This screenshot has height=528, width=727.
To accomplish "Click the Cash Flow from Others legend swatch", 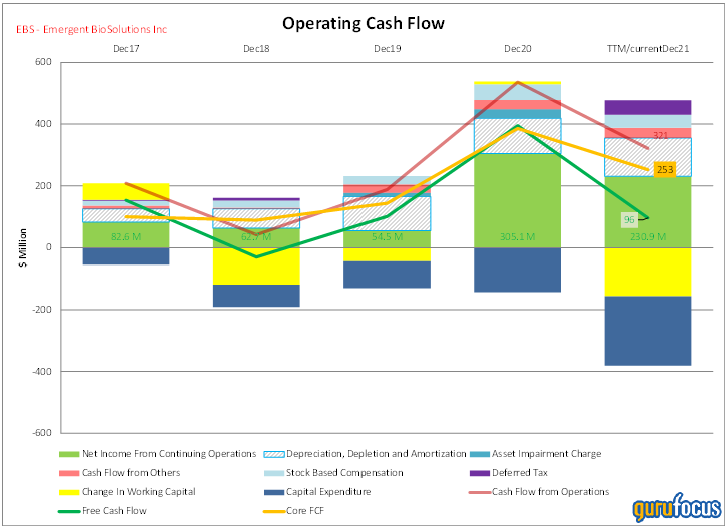I will click(x=69, y=473).
